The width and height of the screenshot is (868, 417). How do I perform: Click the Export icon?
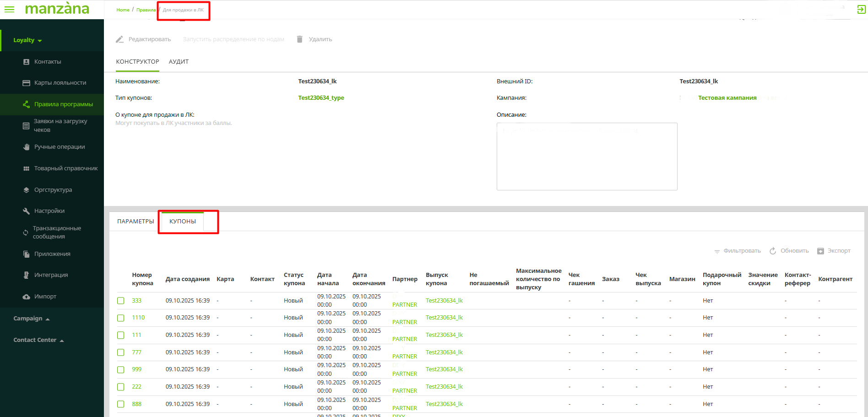820,251
